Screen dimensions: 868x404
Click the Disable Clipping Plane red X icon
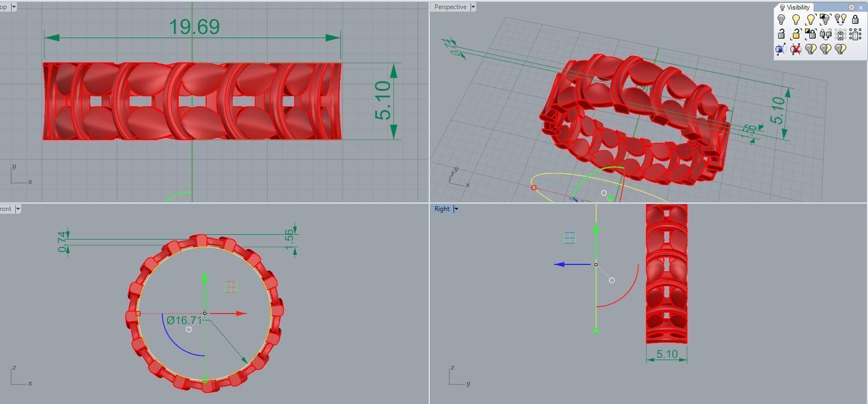coord(796,49)
